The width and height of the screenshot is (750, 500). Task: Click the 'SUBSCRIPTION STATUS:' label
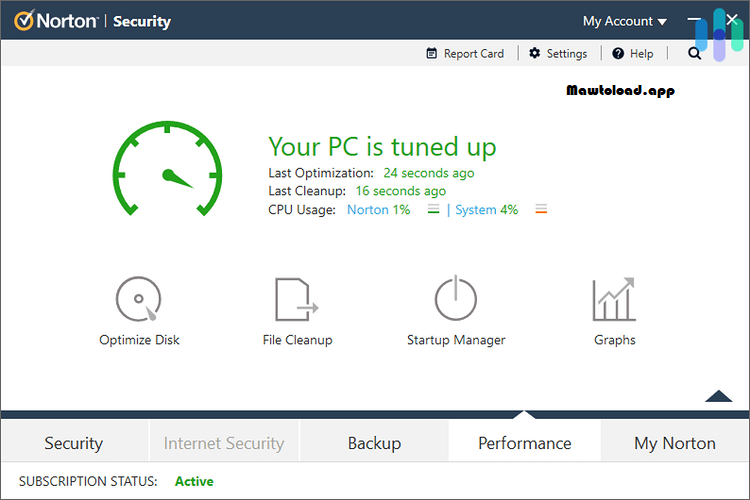(88, 481)
